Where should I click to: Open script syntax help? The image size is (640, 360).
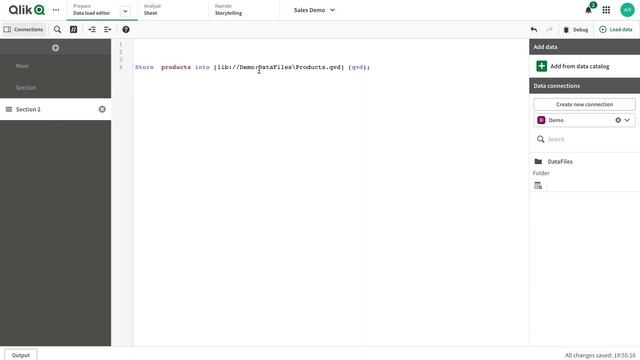(126, 29)
